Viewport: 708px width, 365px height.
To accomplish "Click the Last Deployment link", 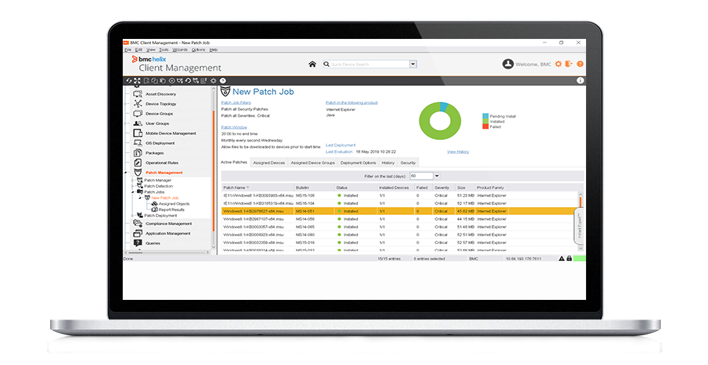I will (x=340, y=145).
